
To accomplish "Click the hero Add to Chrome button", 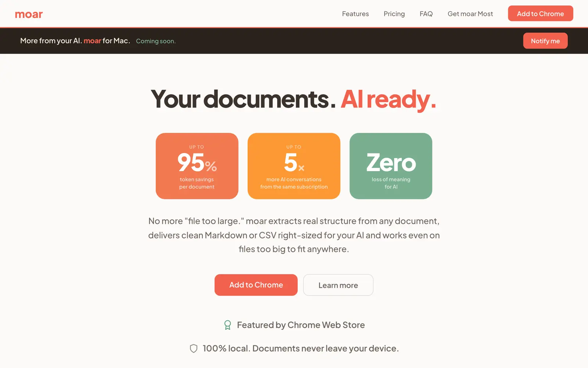I will pyautogui.click(x=256, y=285).
